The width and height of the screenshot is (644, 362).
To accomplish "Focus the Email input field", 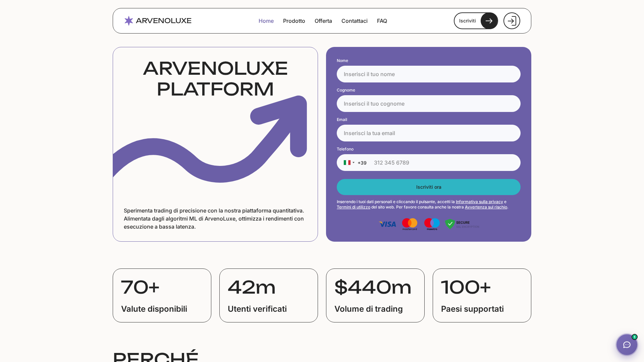I will click(x=429, y=133).
